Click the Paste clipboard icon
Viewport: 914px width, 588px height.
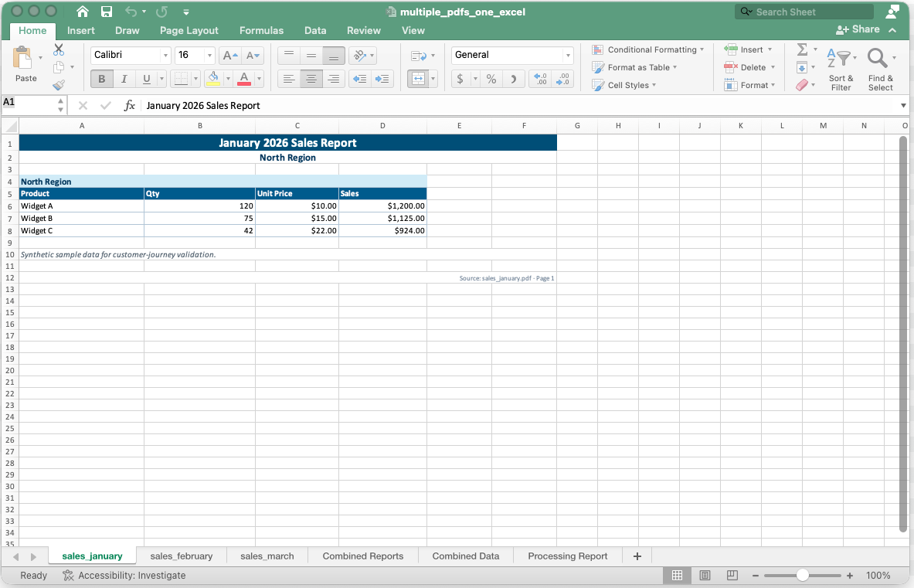(22, 58)
